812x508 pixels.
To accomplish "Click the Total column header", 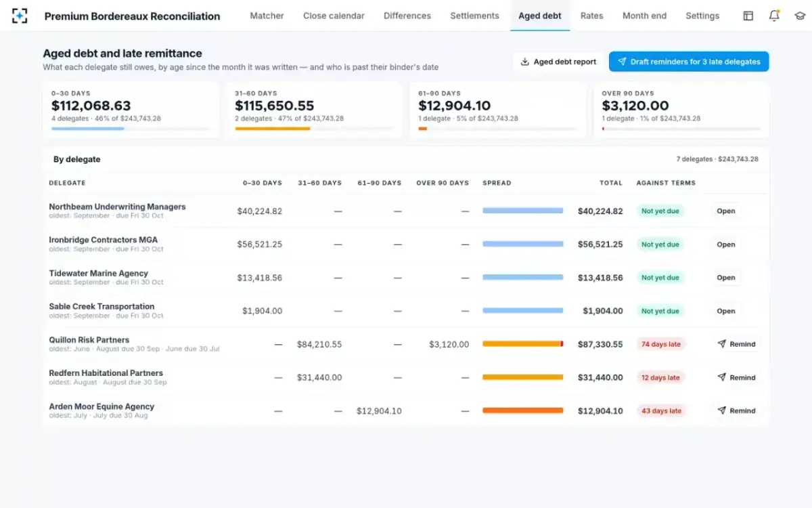I will click(611, 183).
